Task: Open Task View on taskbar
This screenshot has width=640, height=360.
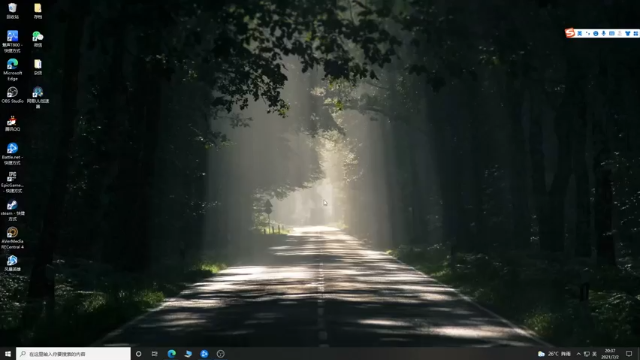Action: pyautogui.click(x=154, y=354)
